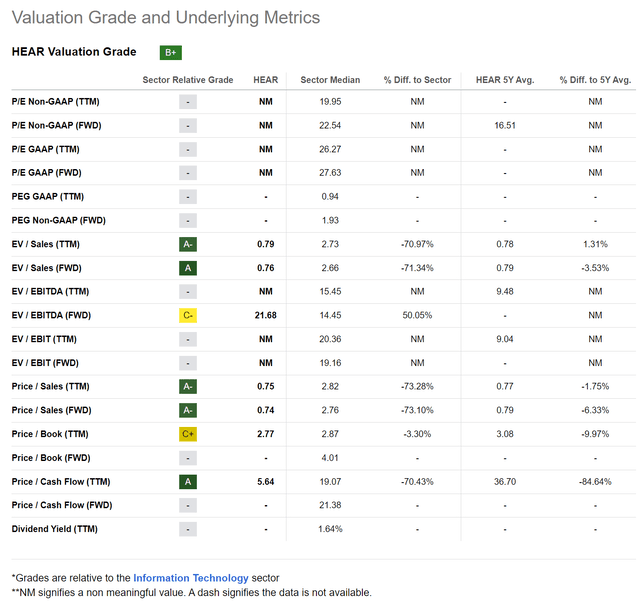Select the Price / Cash Flow (TTM) metric label
This screenshot has width=640, height=604.
[x=61, y=482]
